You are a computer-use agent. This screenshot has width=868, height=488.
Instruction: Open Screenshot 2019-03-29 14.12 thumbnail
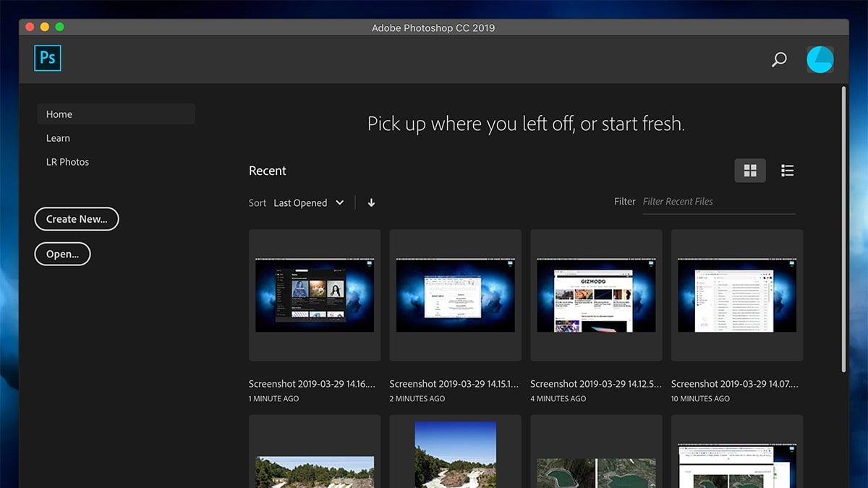point(595,295)
